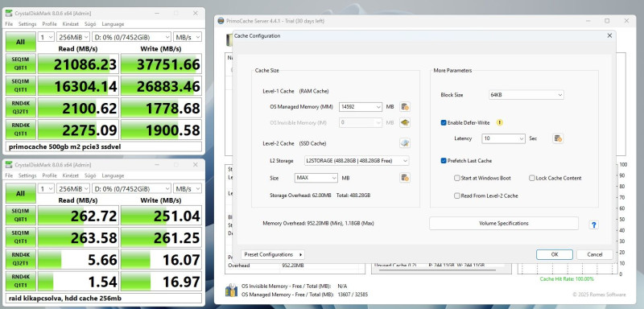Click the 37751.66 write result bar

pos(161,64)
